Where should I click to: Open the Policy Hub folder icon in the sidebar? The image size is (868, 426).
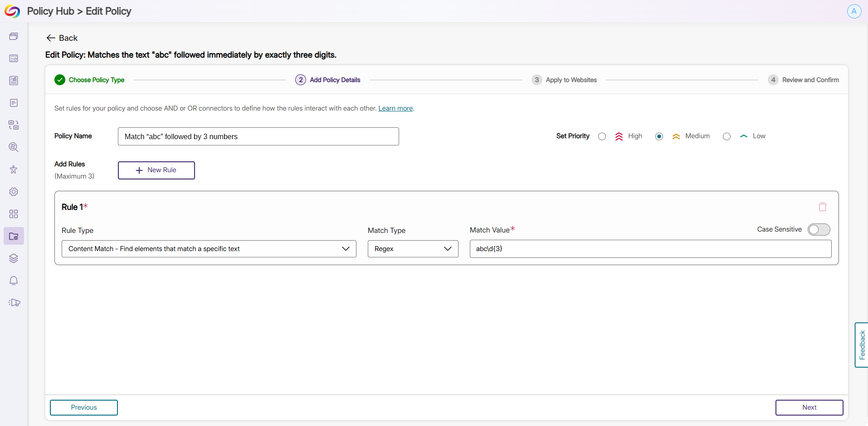pos(14,236)
